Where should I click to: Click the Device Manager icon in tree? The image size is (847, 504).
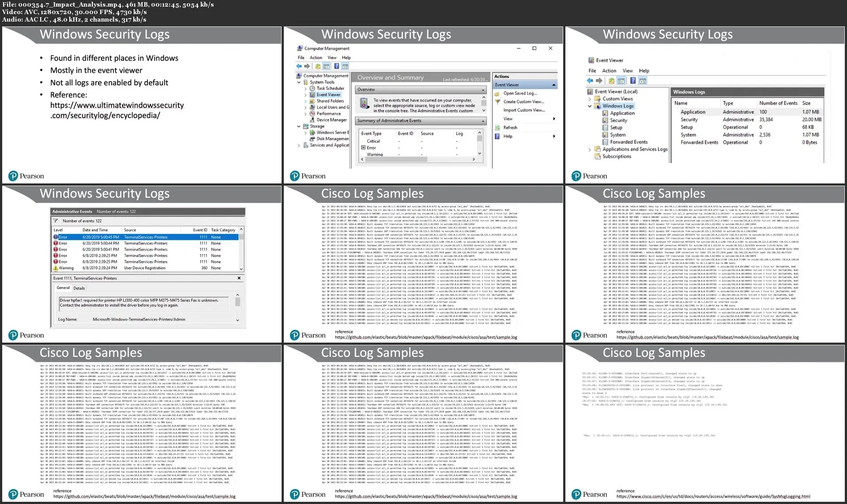click(312, 119)
